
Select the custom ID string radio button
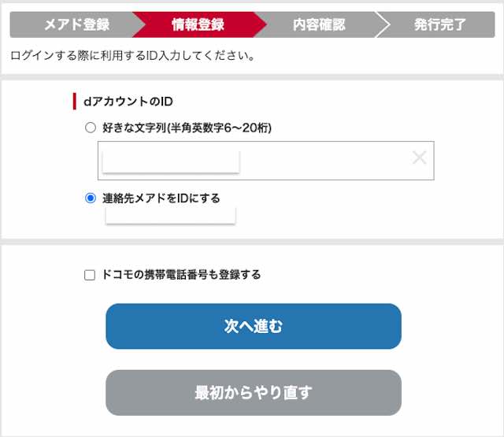pos(91,127)
